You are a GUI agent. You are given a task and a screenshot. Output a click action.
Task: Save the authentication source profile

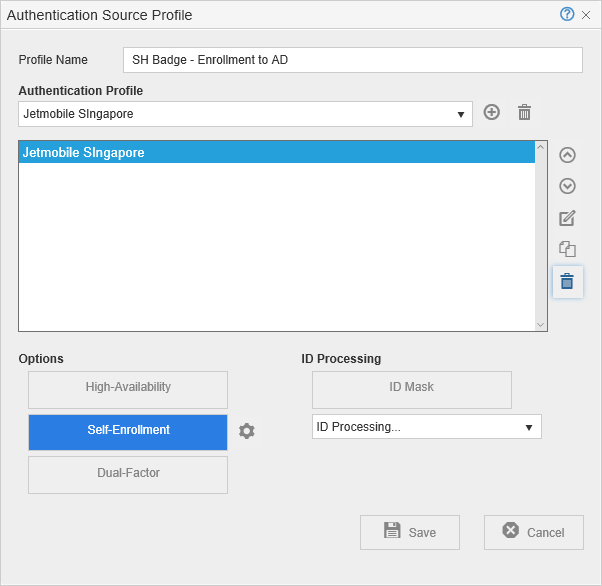click(410, 533)
